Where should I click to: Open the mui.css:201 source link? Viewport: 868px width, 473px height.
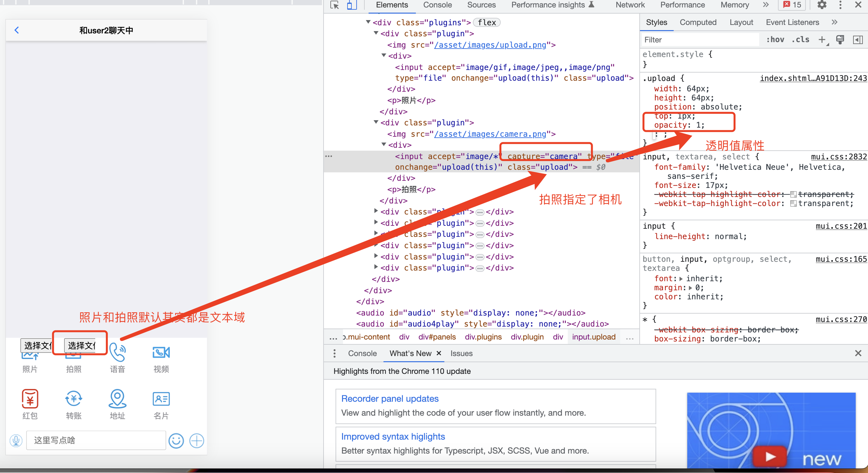(841, 226)
